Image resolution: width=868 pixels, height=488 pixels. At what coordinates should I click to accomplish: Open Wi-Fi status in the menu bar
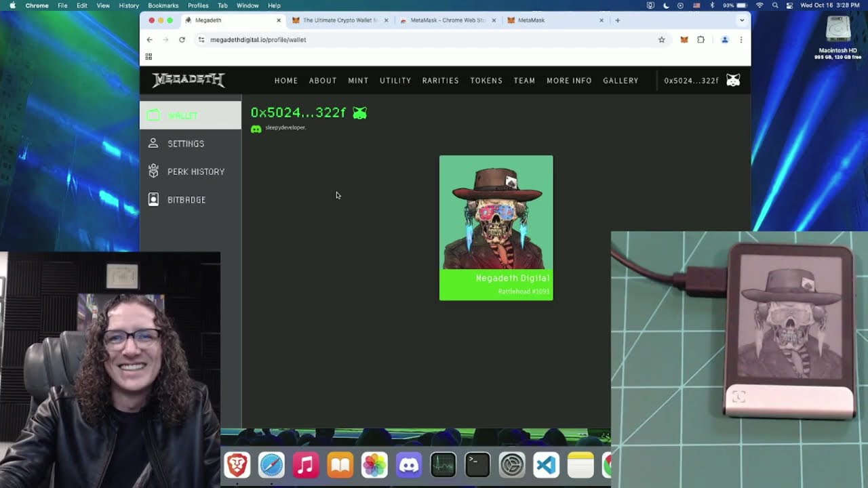[759, 5]
